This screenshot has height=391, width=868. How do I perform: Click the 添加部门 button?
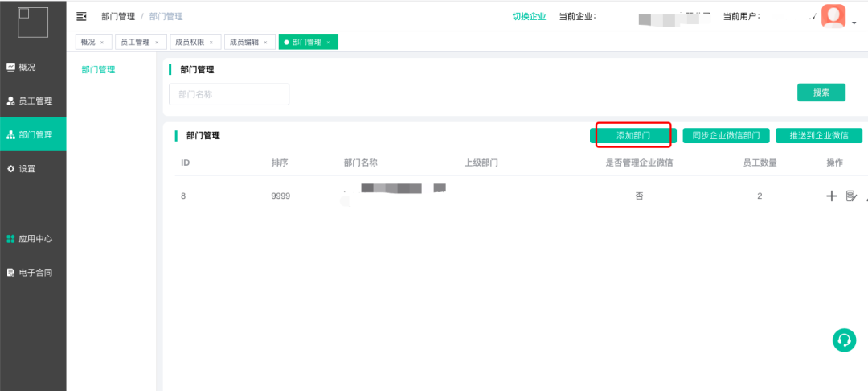click(633, 136)
